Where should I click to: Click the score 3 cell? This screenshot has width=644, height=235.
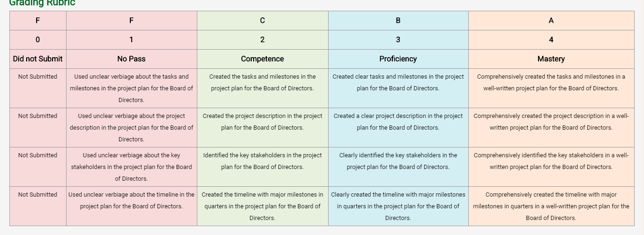click(398, 40)
